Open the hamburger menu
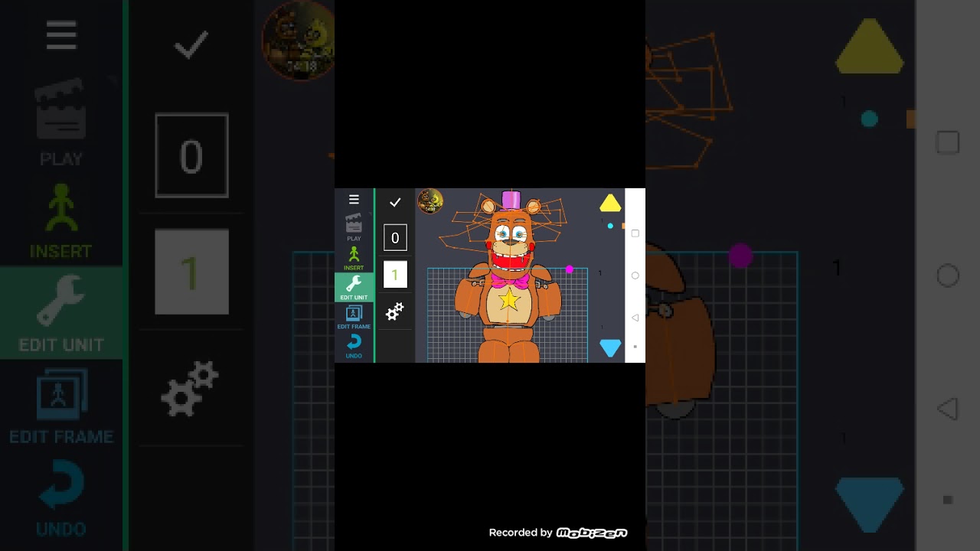980x551 pixels. (x=354, y=200)
